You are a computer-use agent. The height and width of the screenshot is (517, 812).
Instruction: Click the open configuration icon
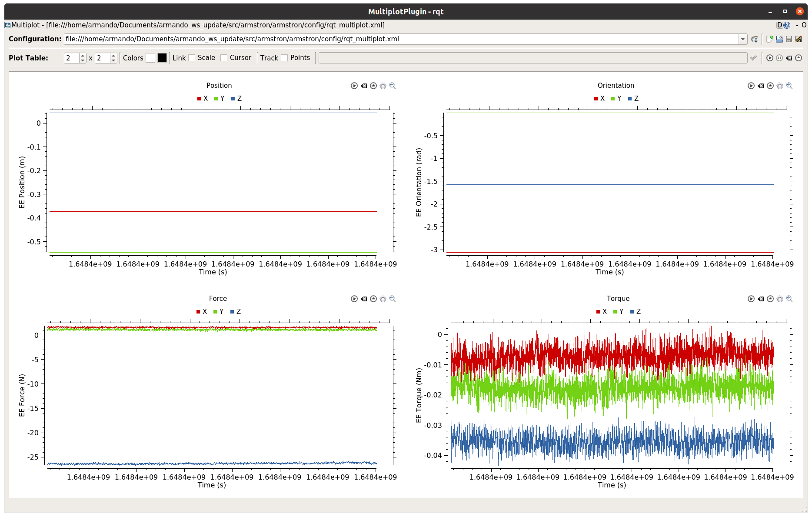(x=779, y=39)
